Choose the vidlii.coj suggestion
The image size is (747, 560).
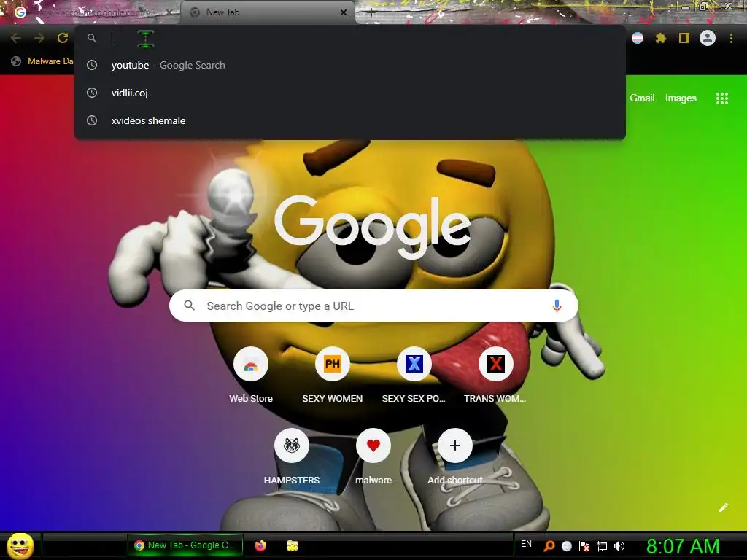(x=350, y=93)
